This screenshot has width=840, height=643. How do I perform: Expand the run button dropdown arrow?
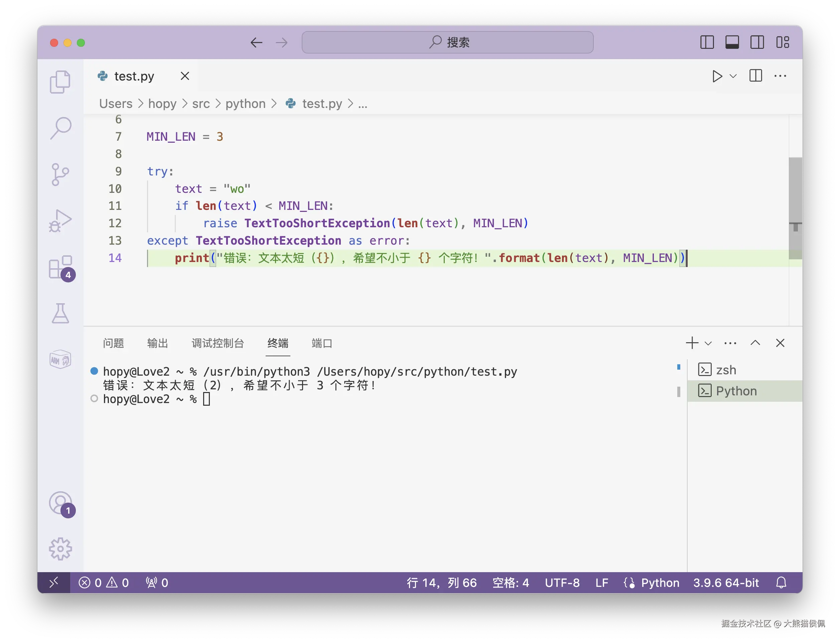pos(733,76)
